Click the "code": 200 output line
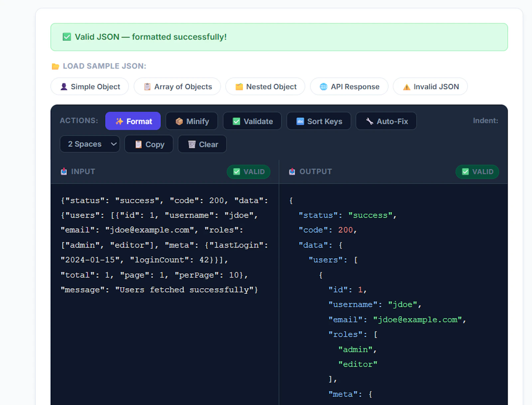 [328, 230]
